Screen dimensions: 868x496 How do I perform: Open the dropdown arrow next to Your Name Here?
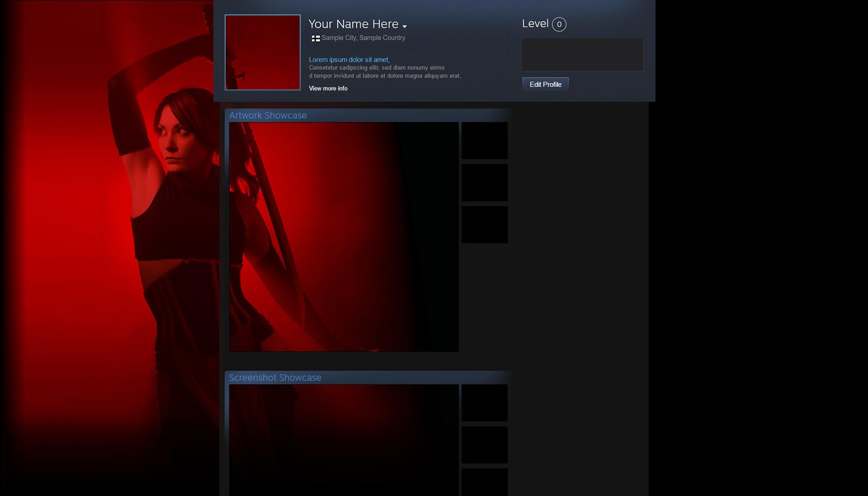coord(404,26)
